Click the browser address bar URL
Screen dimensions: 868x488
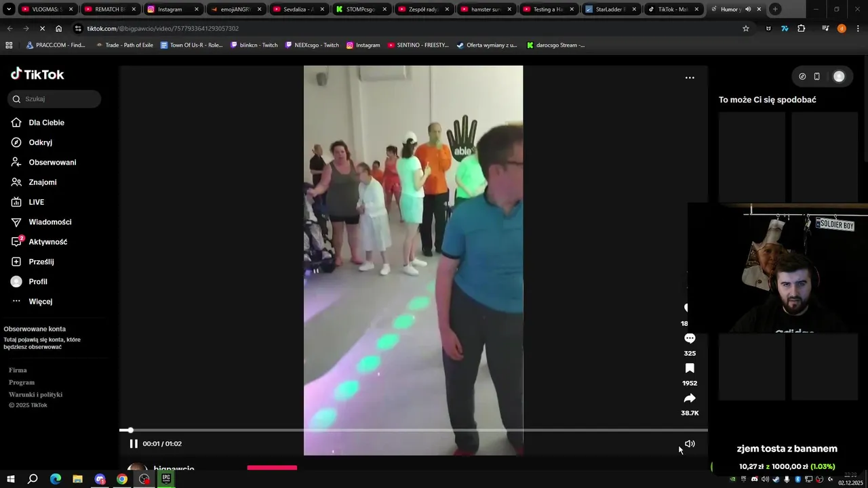click(x=163, y=28)
